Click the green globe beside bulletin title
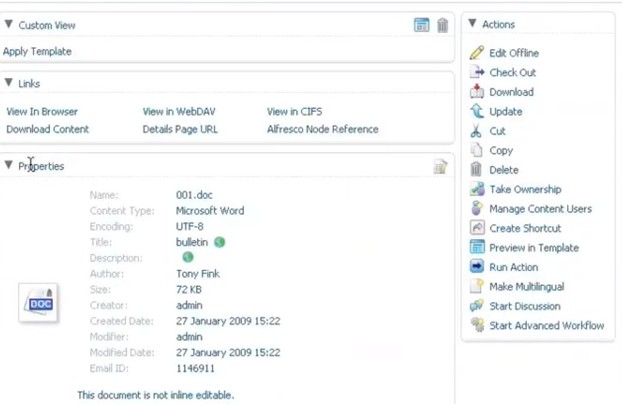 tap(220, 242)
